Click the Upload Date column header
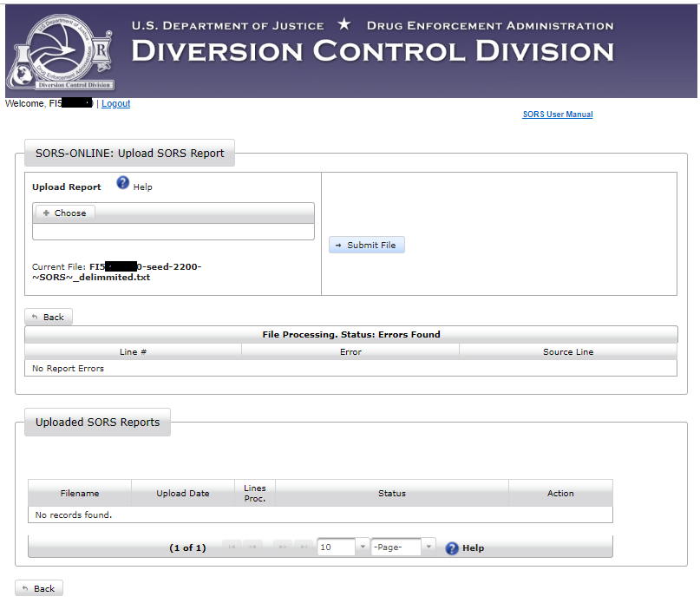 click(x=183, y=493)
